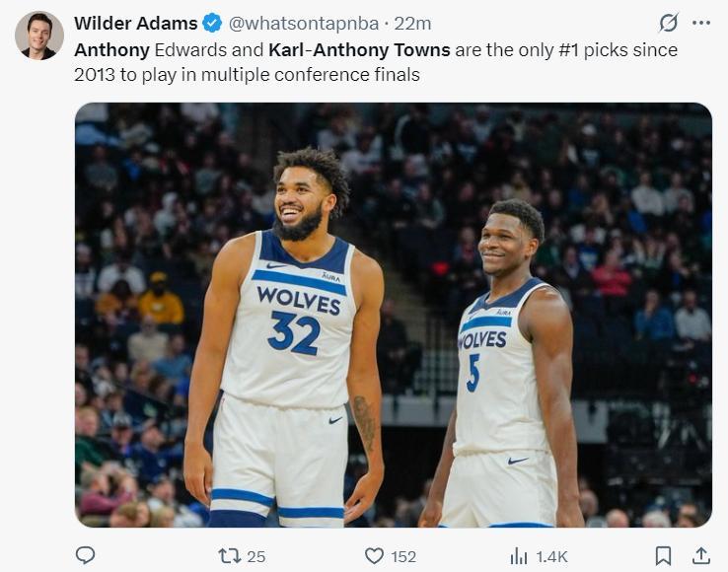
Task: Click the 152 likes count
Action: [403, 556]
